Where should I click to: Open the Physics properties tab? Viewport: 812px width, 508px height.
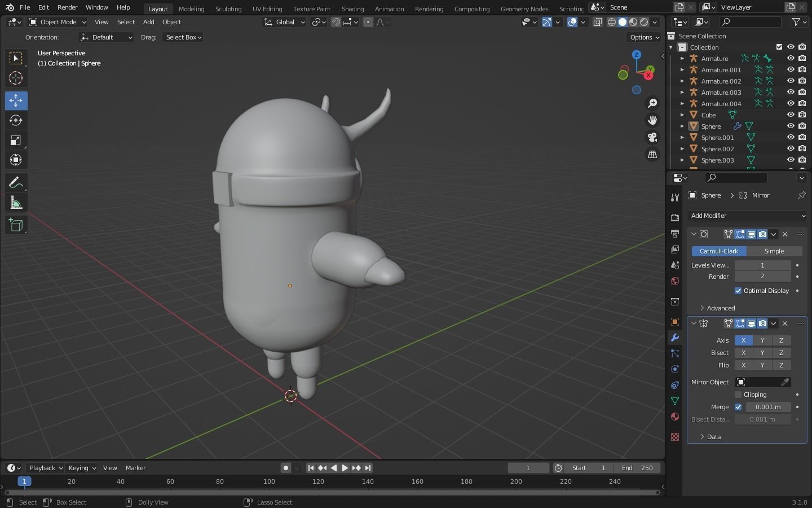674,369
